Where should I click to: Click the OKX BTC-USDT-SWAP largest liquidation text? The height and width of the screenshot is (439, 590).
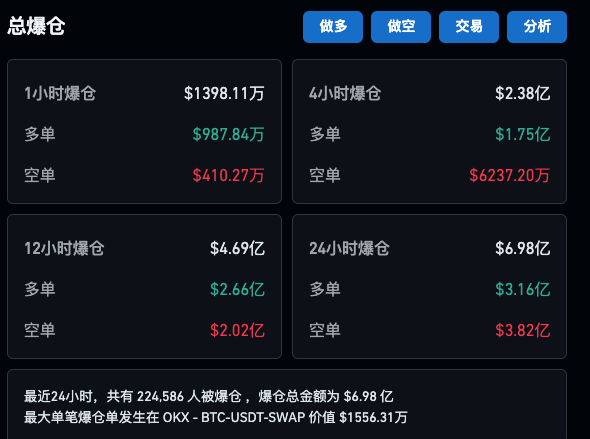216,417
